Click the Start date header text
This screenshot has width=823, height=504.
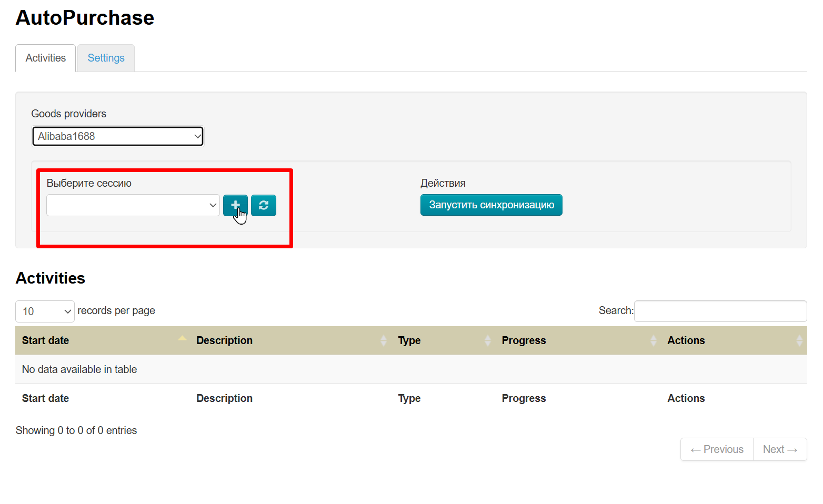point(46,340)
